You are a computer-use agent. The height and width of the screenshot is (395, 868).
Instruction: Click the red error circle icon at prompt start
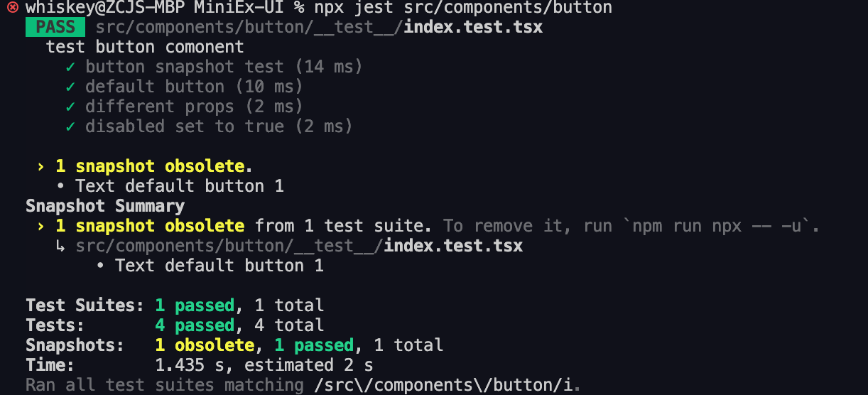point(12,7)
